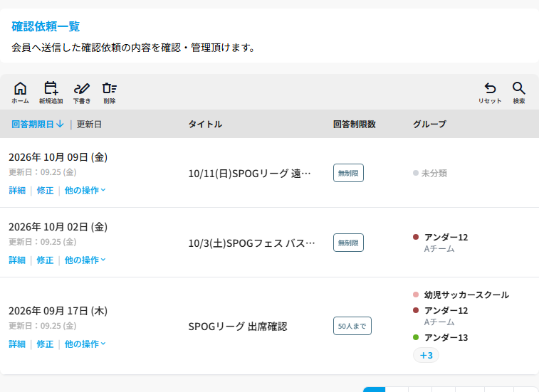Click date 2026年 10月 09日 (金)
The width and height of the screenshot is (539, 392).
58,157
